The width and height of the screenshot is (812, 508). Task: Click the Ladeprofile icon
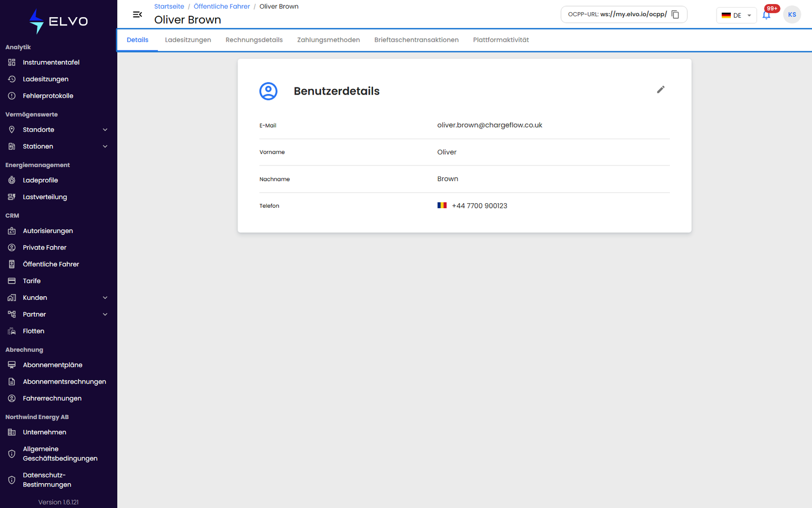(12, 180)
